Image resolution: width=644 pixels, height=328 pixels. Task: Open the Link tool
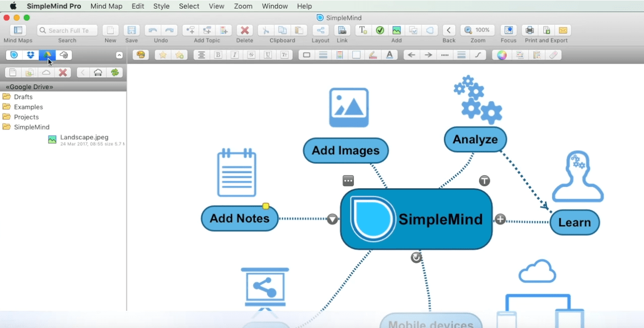coord(342,30)
